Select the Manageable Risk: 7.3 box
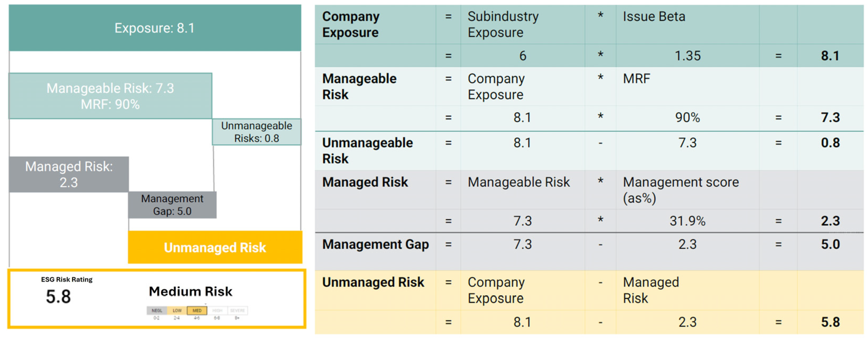Image resolution: width=868 pixels, height=342 pixels. tap(110, 96)
